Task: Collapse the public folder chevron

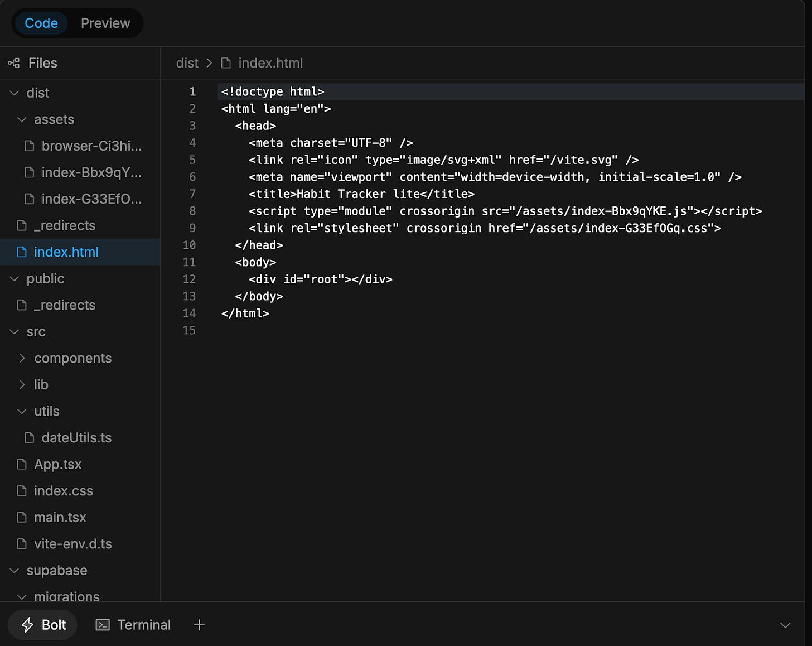Action: [14, 278]
